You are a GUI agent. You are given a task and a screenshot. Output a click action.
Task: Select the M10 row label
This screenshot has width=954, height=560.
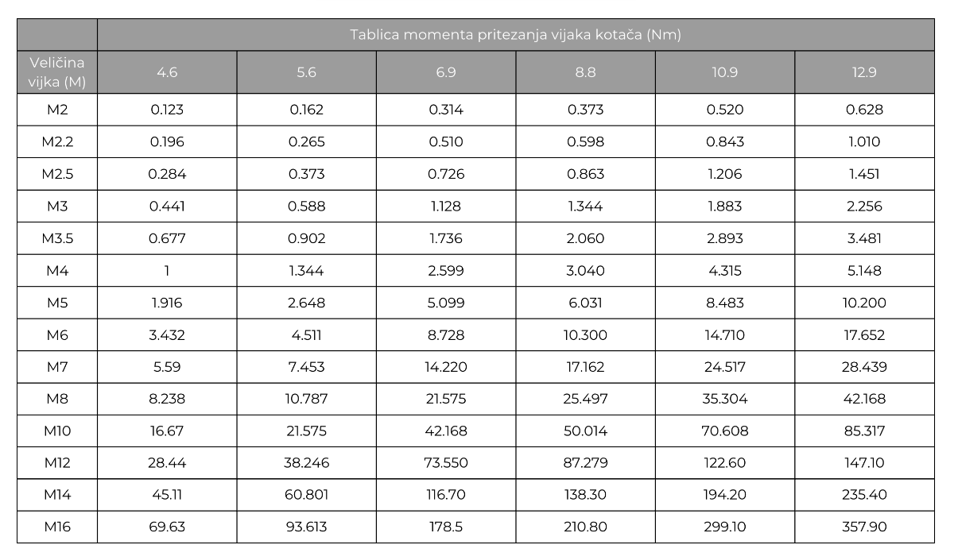[57, 431]
